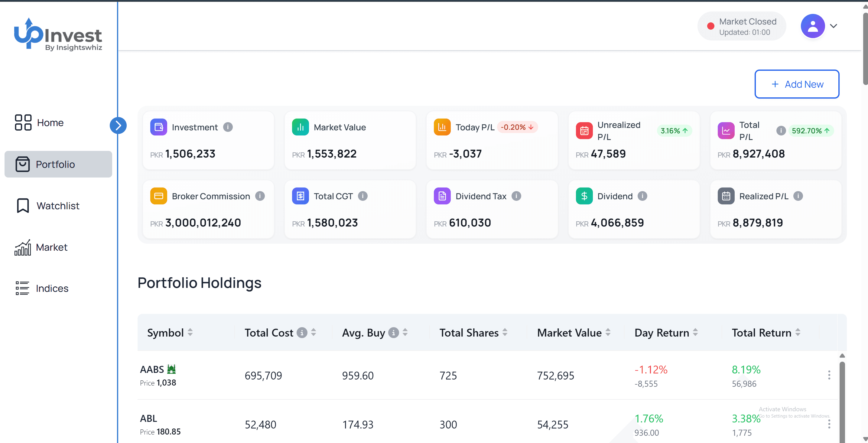Click the Investment wallet icon

click(x=158, y=127)
